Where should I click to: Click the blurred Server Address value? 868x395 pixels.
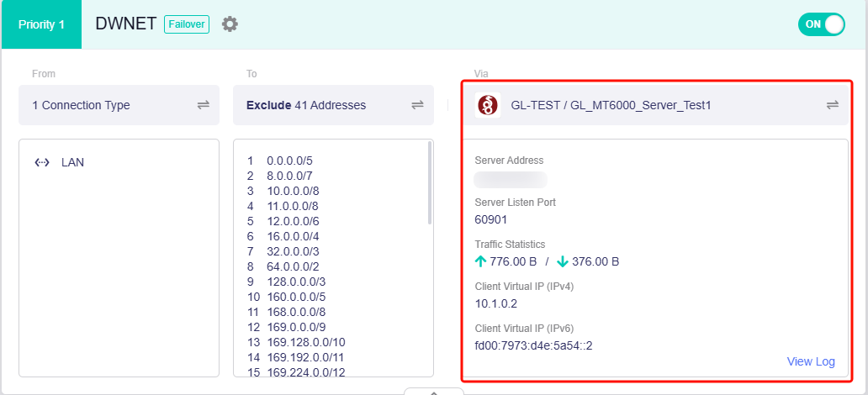(x=511, y=179)
